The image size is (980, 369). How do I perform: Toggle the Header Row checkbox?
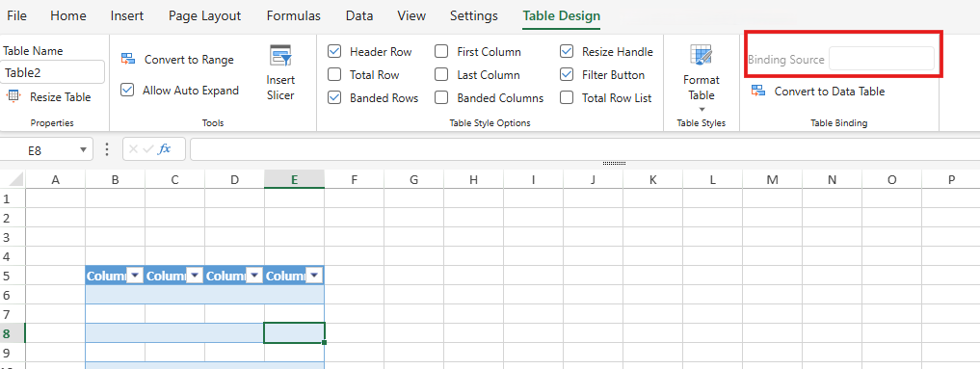tap(334, 52)
